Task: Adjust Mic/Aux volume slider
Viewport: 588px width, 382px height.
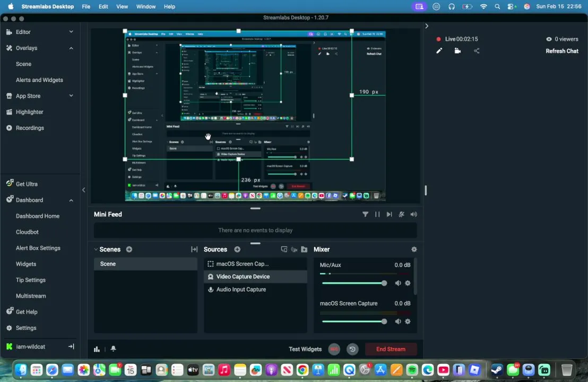Action: click(354, 283)
